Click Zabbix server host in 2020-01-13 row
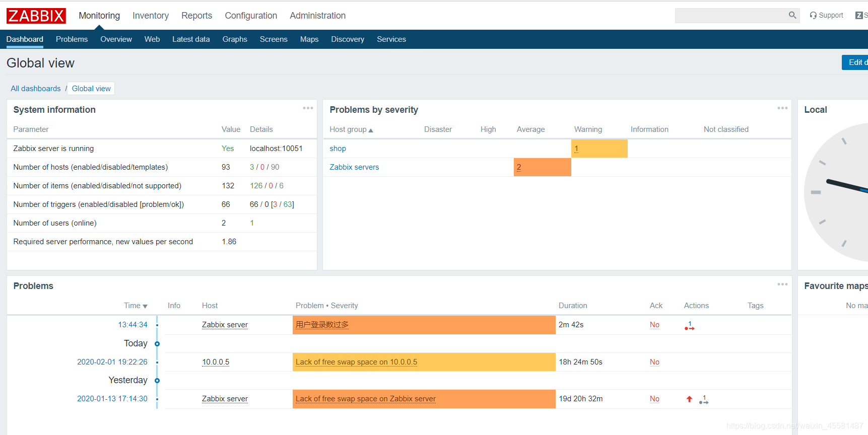 point(225,399)
